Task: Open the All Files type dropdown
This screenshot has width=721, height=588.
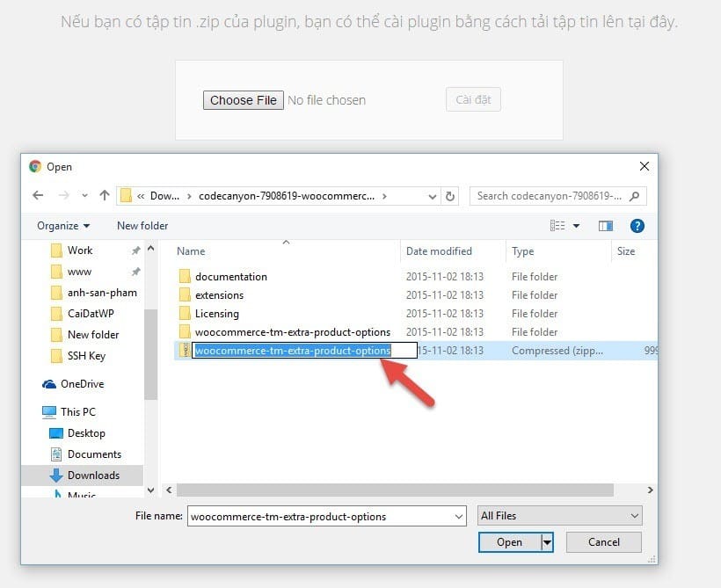Action: pos(559,516)
